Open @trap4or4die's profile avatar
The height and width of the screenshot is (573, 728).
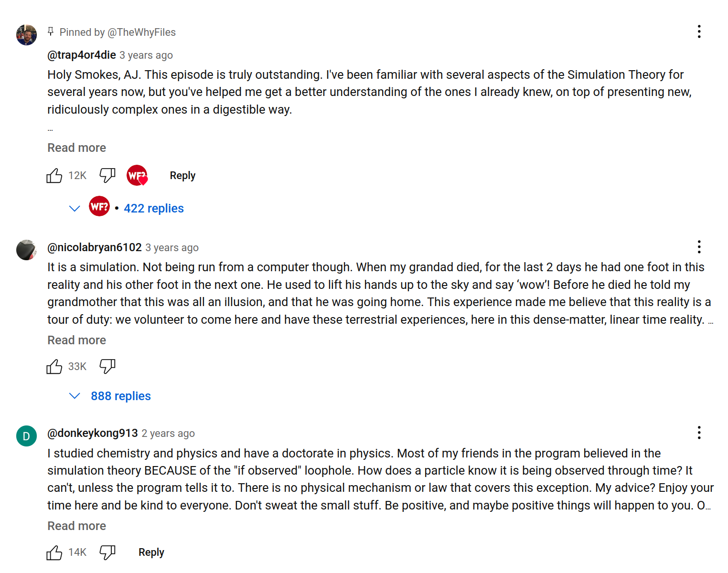tap(27, 35)
